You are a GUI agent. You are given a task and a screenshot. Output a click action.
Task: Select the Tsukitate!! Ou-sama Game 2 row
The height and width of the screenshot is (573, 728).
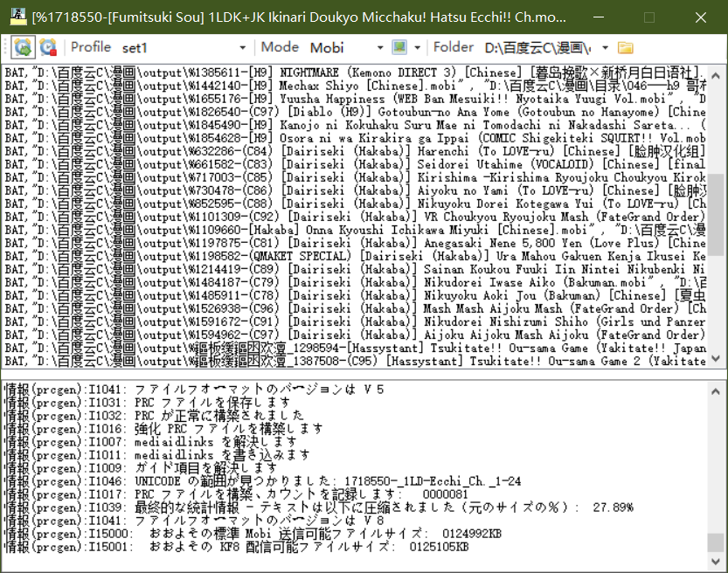coord(355,361)
